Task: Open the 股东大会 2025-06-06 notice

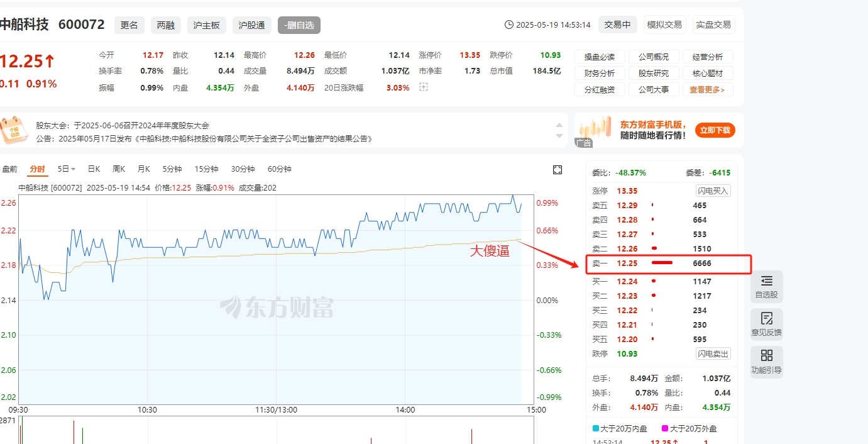Action: (123, 126)
